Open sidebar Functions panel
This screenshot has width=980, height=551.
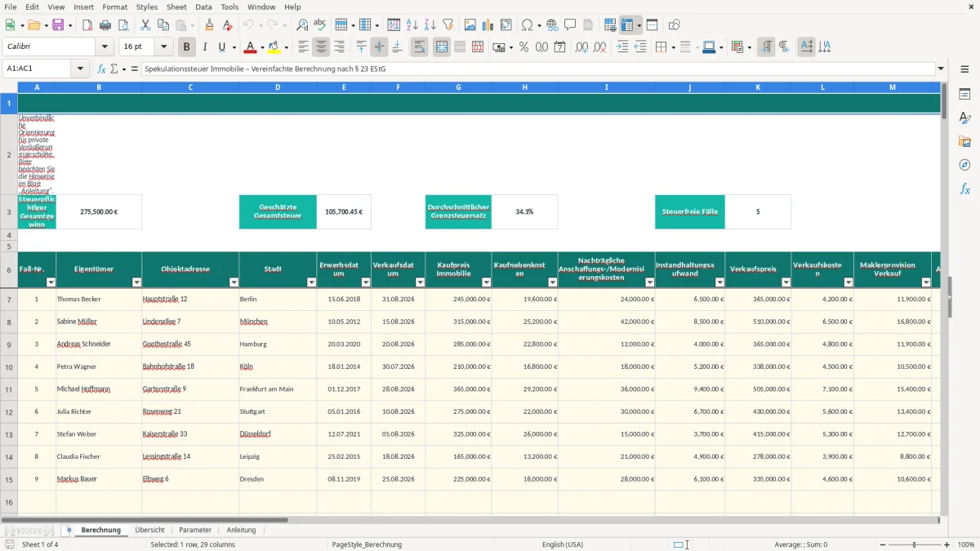coord(964,189)
